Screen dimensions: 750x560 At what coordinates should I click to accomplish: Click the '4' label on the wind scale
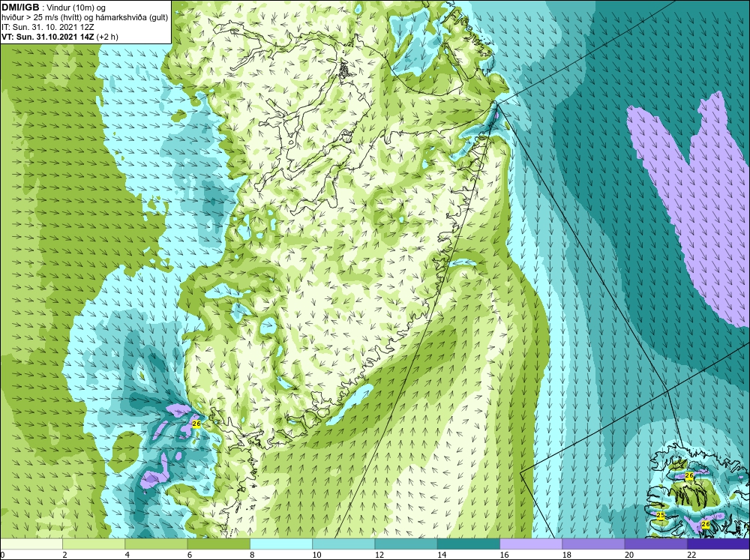pyautogui.click(x=127, y=555)
